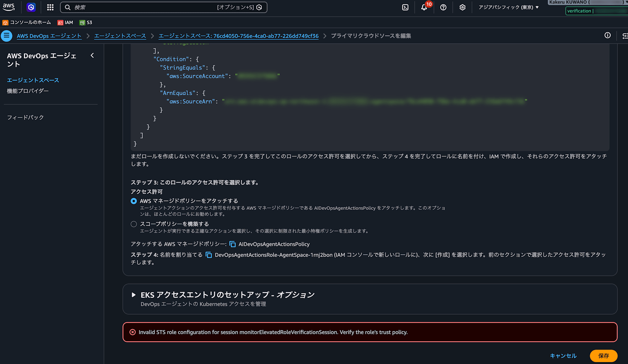Open the console home favorite shortcut
This screenshot has width=628, height=364.
pos(27,23)
